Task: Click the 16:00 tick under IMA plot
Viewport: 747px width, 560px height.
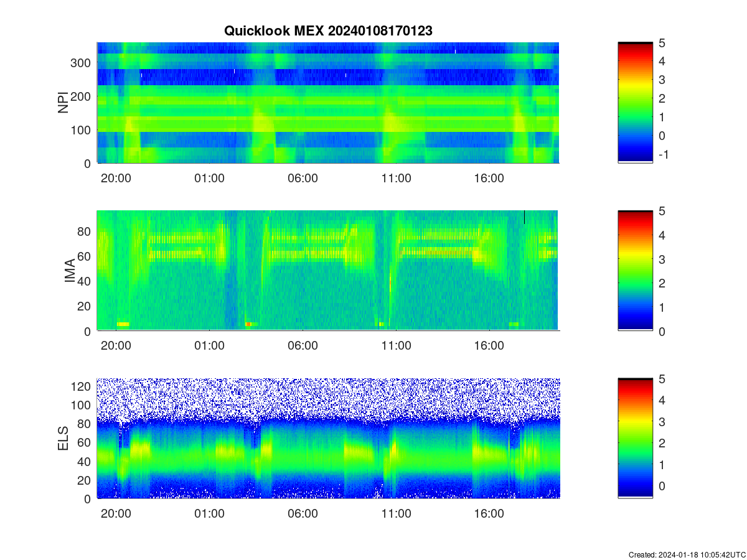Action: click(489, 346)
